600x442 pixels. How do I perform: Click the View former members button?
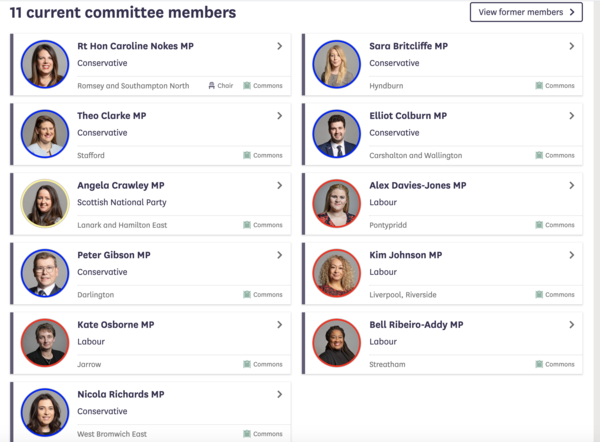pyautogui.click(x=526, y=12)
